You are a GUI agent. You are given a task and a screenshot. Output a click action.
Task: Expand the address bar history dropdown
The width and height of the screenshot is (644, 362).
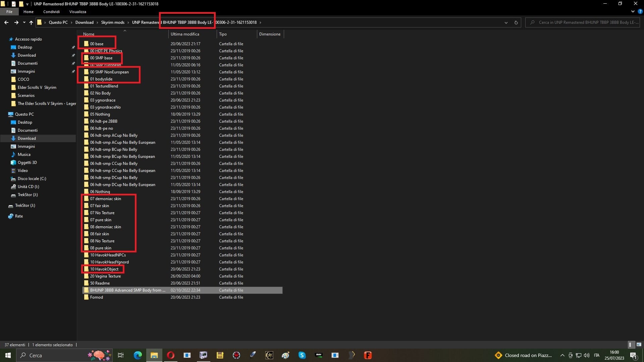pos(506,22)
